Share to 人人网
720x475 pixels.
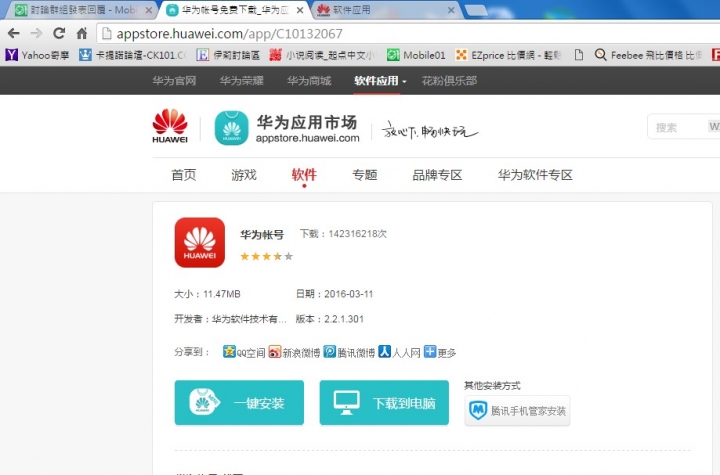399,352
